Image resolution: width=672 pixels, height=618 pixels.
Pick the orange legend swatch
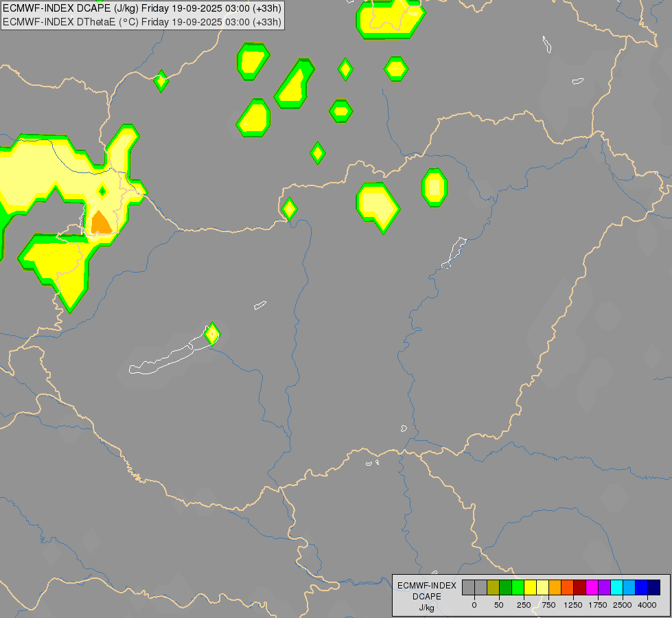point(555,587)
